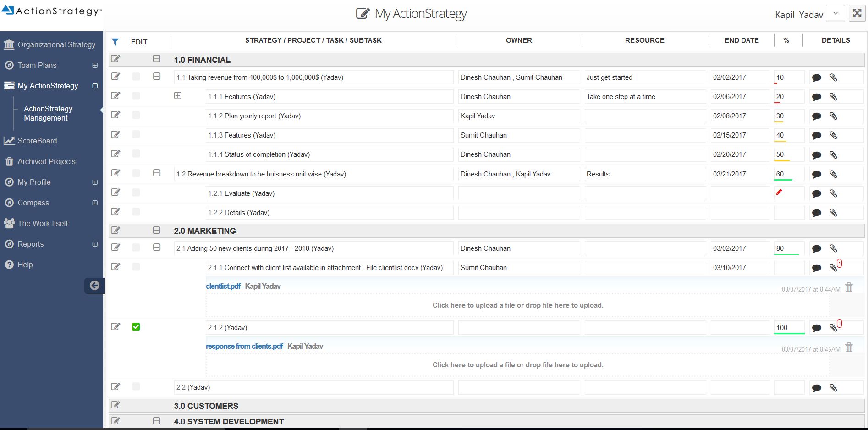Click the END DATE column header
This screenshot has width=868, height=430.
[741, 40]
